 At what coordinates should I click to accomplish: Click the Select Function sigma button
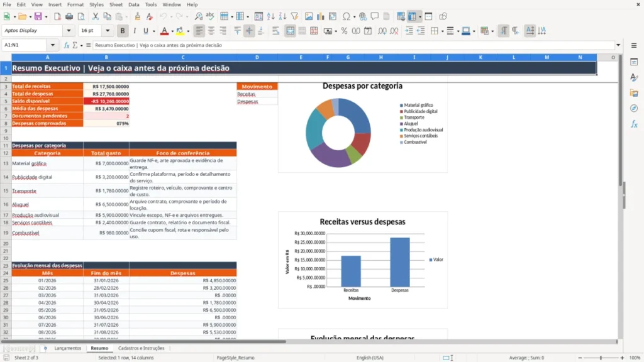75,45
